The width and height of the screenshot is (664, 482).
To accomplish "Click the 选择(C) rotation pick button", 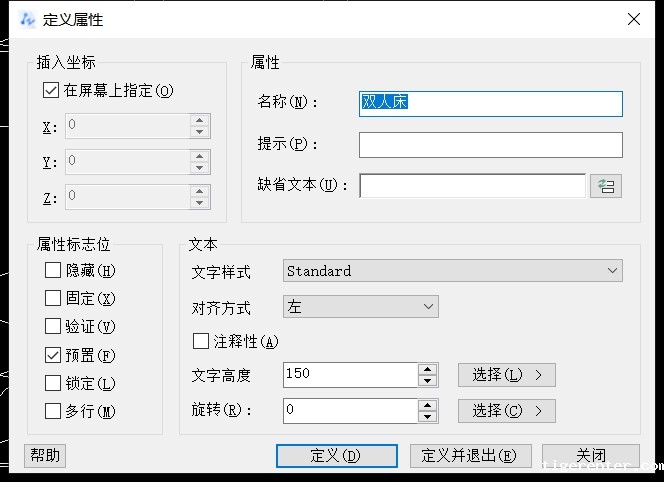I will pos(506,411).
